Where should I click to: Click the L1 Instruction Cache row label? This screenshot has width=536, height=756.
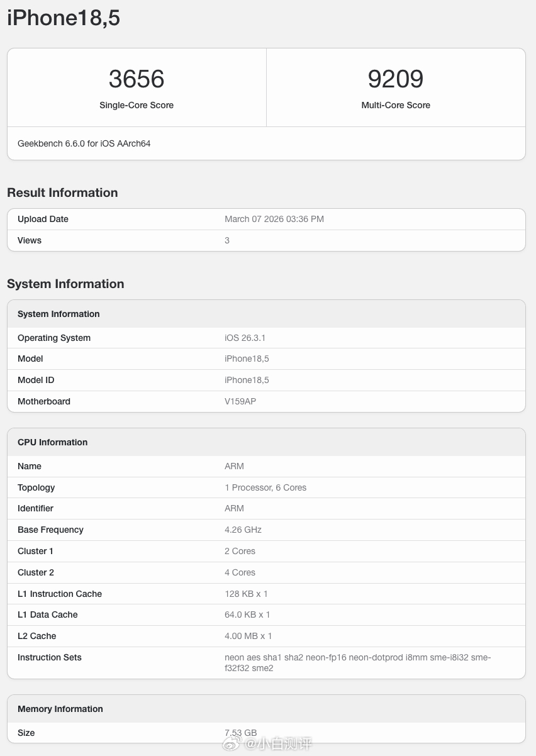click(x=60, y=594)
